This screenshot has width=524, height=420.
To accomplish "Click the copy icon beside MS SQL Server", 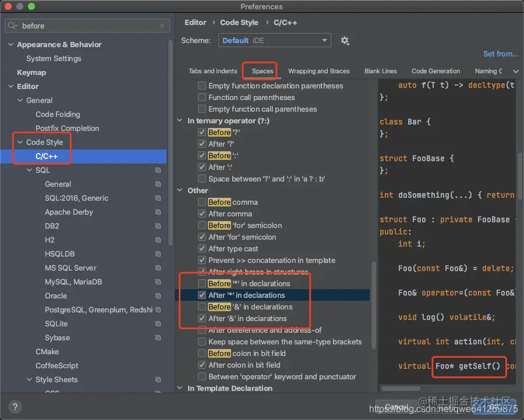I will tap(158, 268).
